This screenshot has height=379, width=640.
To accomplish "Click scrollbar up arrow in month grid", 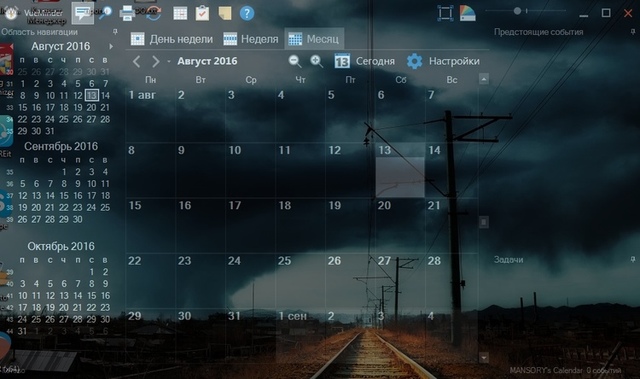I will (484, 79).
